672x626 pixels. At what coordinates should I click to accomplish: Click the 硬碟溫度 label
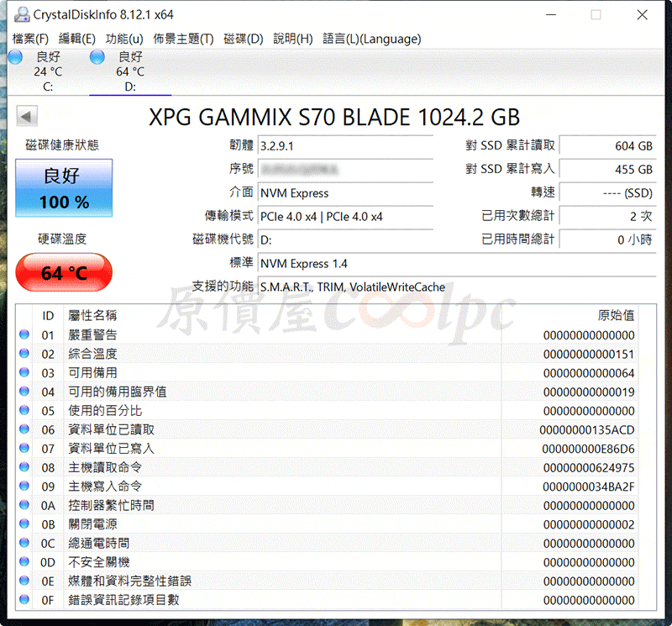[62, 239]
